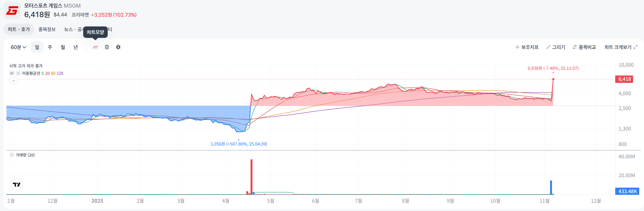Click the 거래량 (20) volume legend label

(x=25, y=155)
